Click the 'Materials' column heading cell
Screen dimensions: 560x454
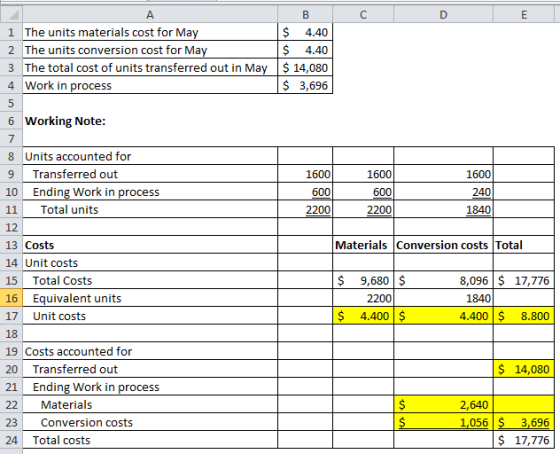click(363, 245)
